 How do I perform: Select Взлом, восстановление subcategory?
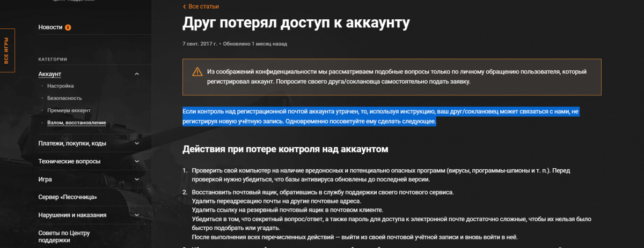pos(76,123)
